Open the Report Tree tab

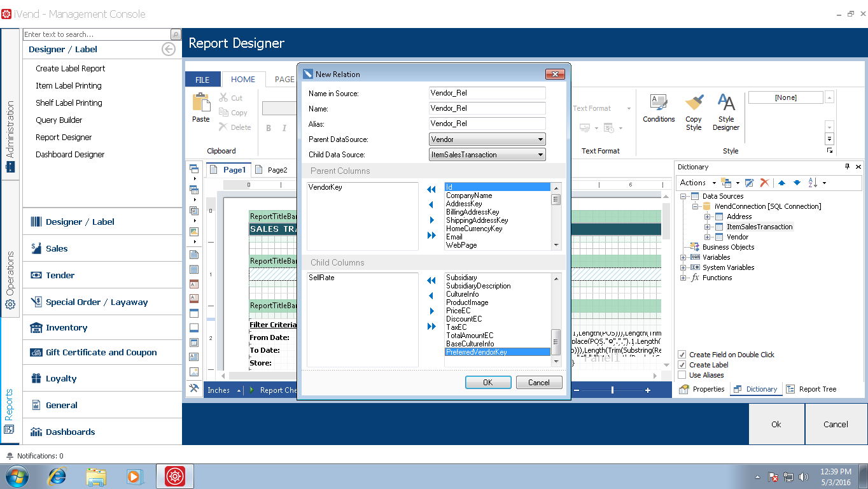811,389
